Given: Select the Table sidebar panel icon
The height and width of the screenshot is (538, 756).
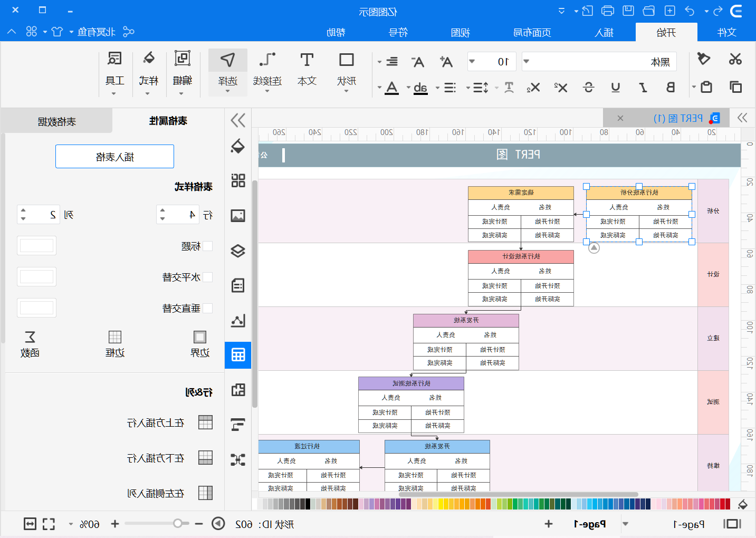Looking at the screenshot, I should click(x=238, y=355).
